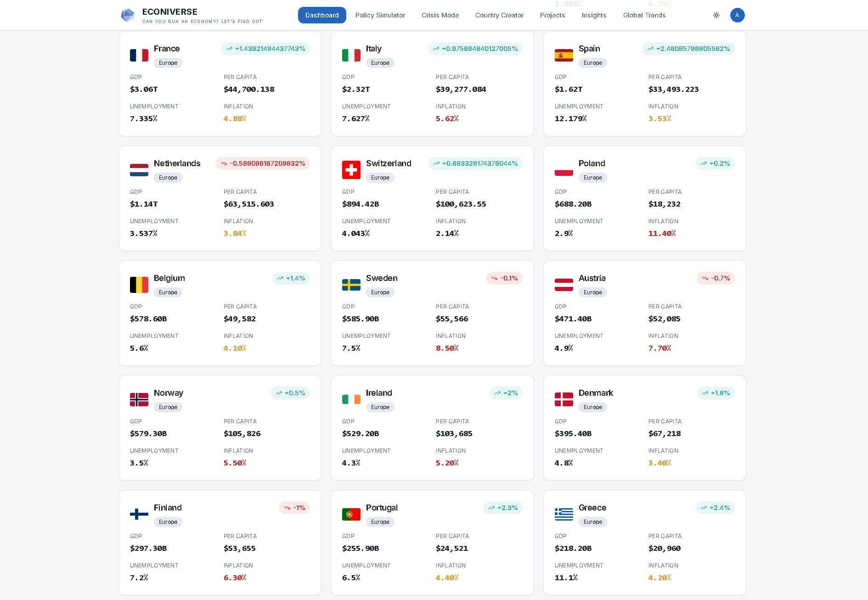Toggle light mode with the sun icon
Viewport: 868px width, 600px height.
point(716,15)
